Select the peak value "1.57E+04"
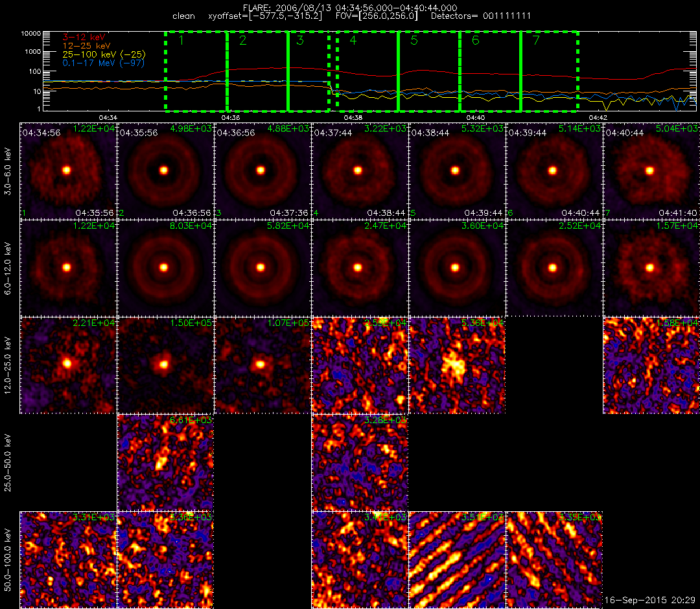This screenshot has height=609, width=700. [x=677, y=225]
